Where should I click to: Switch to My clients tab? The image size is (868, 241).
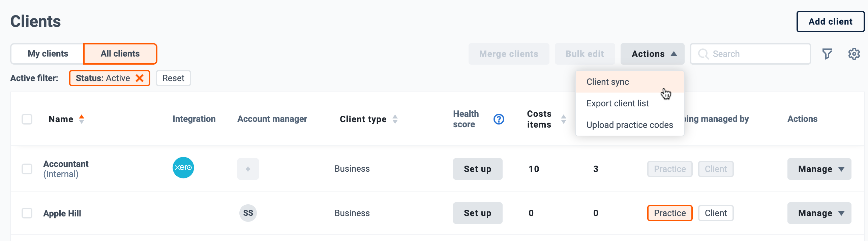tap(48, 54)
